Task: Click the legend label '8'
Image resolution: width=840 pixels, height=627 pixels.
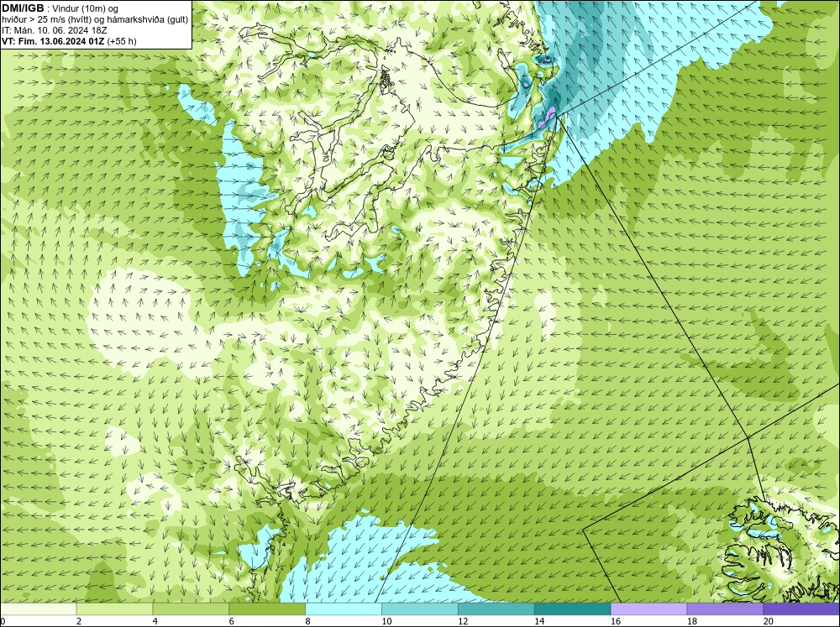Action: (308, 621)
